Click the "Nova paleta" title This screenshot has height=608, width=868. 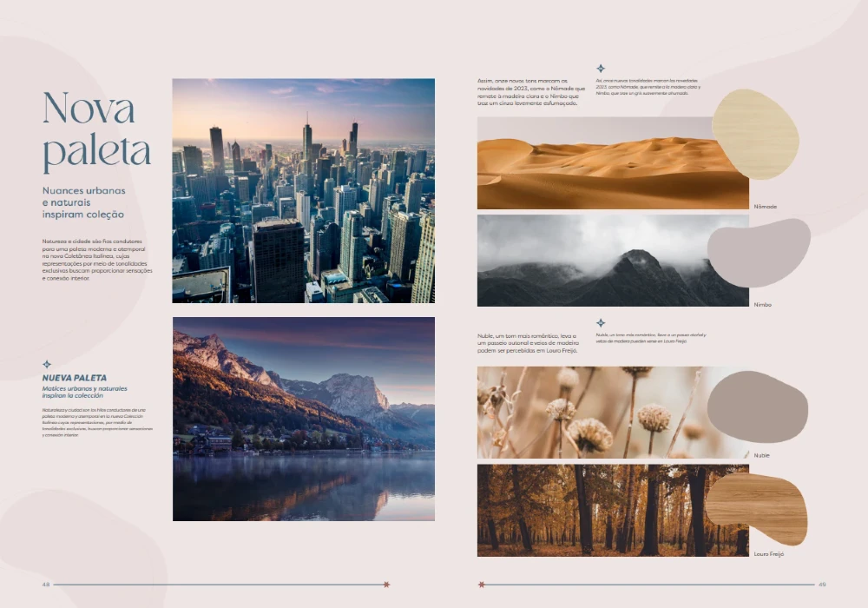pos(95,129)
